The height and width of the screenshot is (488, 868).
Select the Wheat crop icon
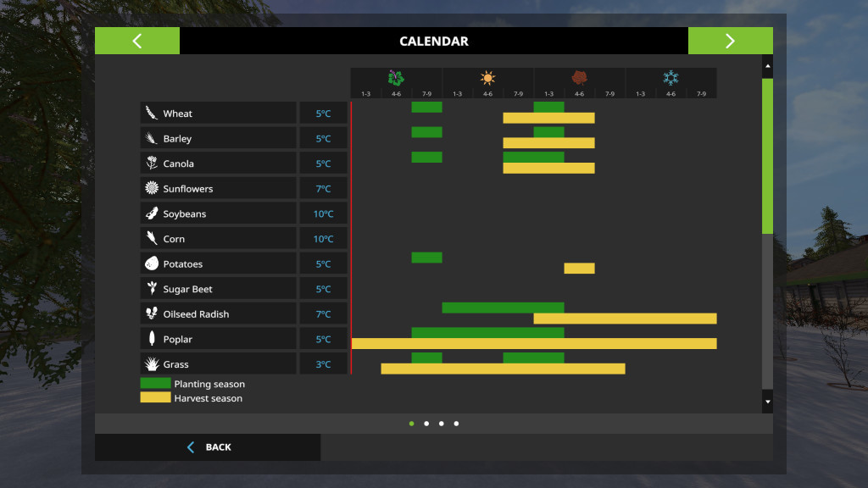(152, 114)
